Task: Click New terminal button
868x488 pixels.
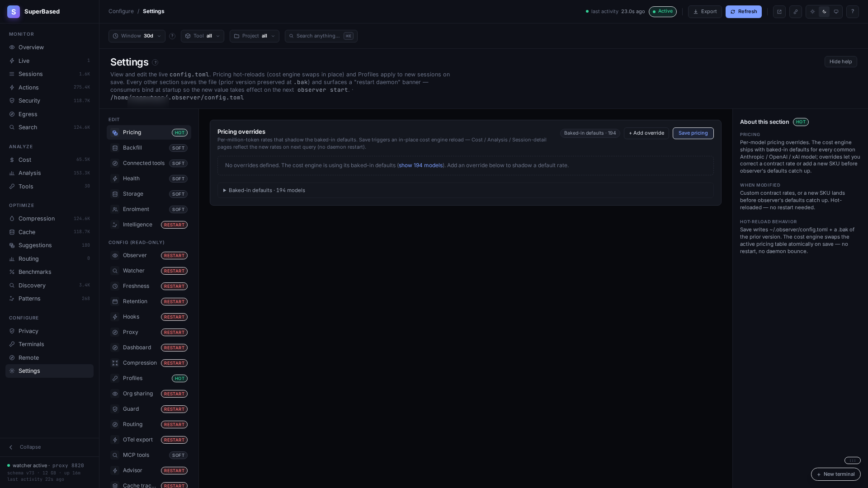Action: coord(835,474)
